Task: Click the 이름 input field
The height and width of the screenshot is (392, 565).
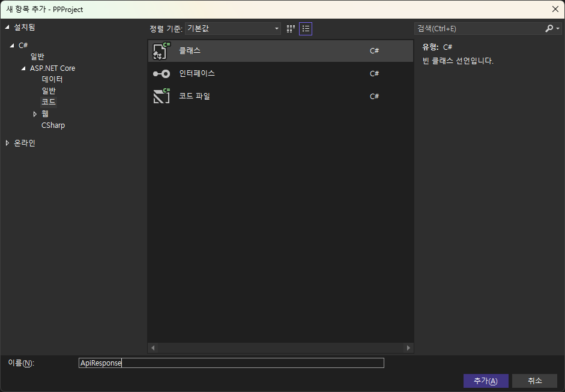Action: coord(231,363)
